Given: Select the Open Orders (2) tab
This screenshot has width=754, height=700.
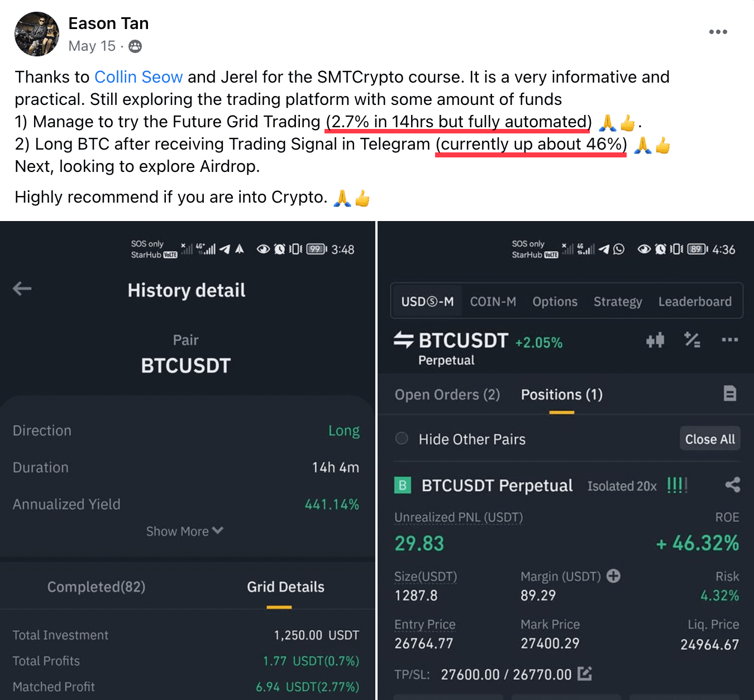Looking at the screenshot, I should pos(447,395).
